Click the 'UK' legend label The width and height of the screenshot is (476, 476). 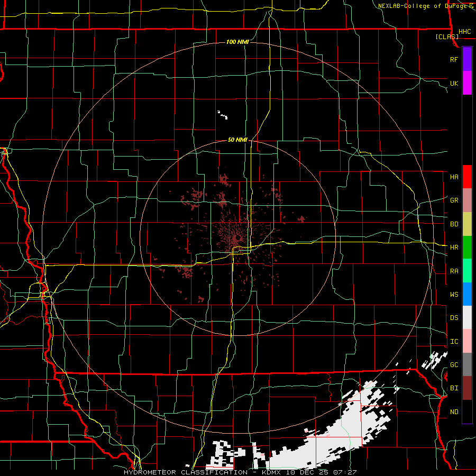click(454, 83)
